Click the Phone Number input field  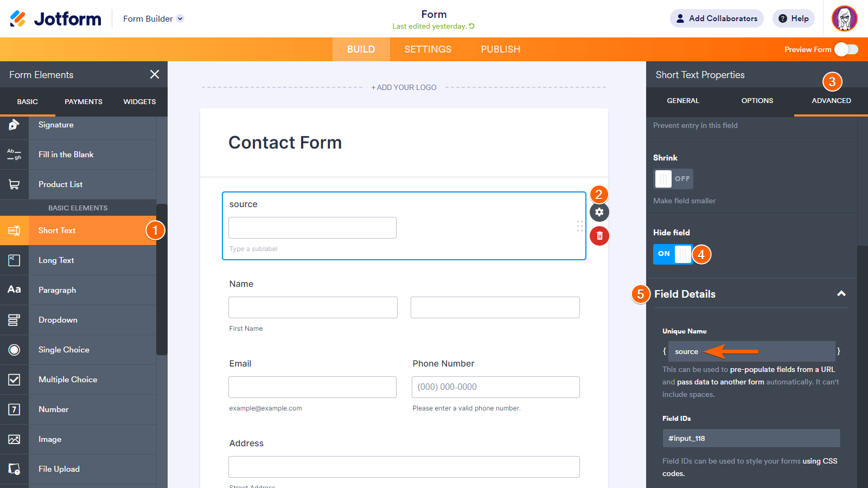point(495,387)
